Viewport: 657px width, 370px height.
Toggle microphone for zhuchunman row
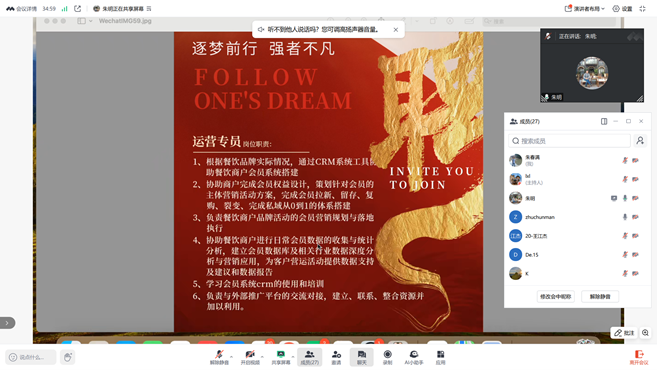click(625, 217)
